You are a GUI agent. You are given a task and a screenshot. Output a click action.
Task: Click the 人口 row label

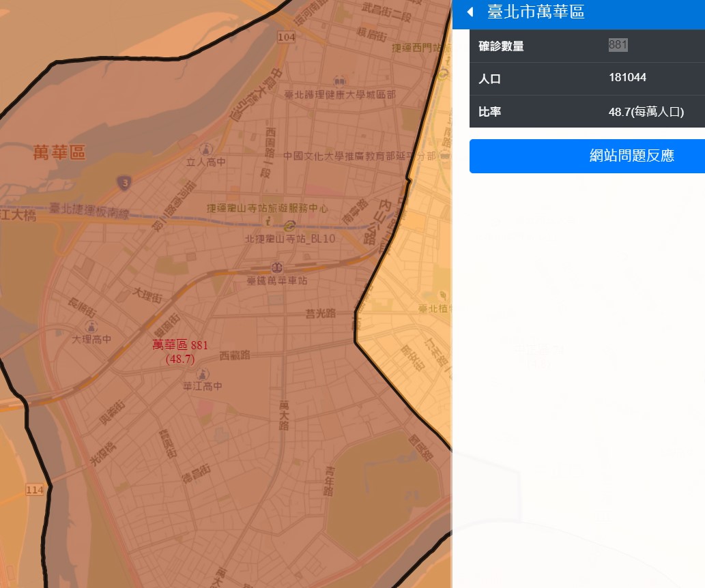pyautogui.click(x=489, y=79)
